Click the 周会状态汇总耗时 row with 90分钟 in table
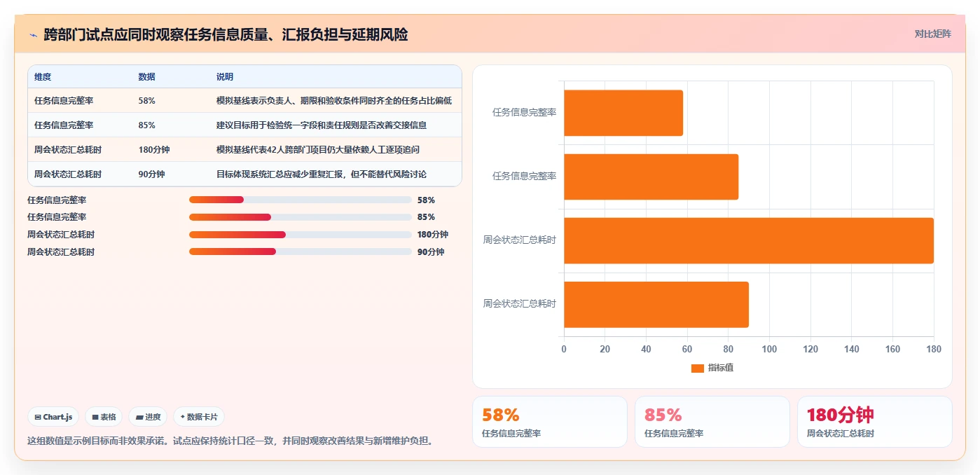 coord(244,174)
